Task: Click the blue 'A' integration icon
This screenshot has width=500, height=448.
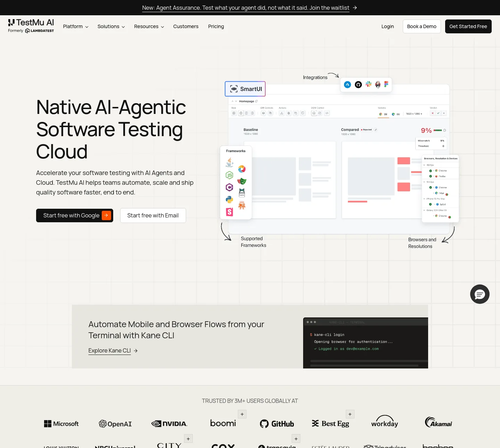Action: 348,84
